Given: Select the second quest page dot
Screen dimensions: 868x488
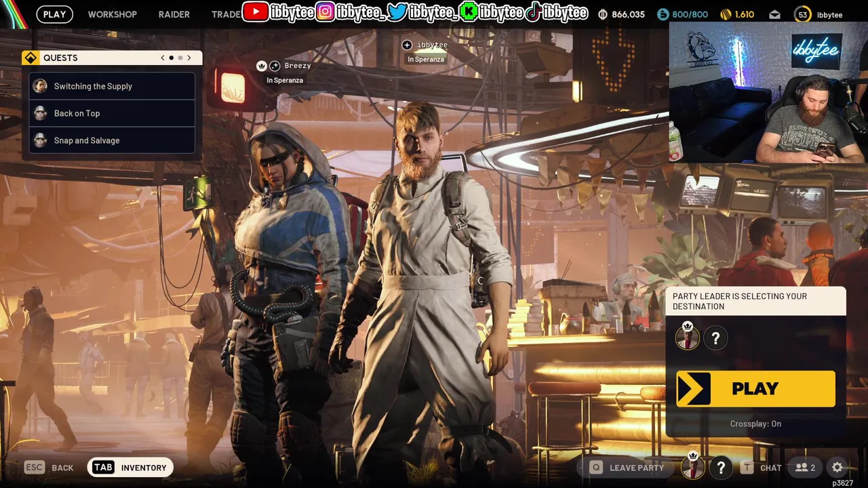Looking at the screenshot, I should [180, 58].
